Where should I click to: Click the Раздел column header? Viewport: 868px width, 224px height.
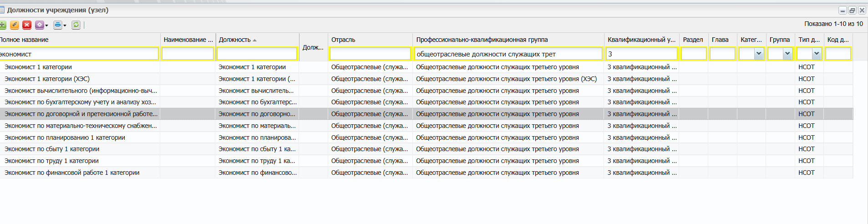[693, 40]
